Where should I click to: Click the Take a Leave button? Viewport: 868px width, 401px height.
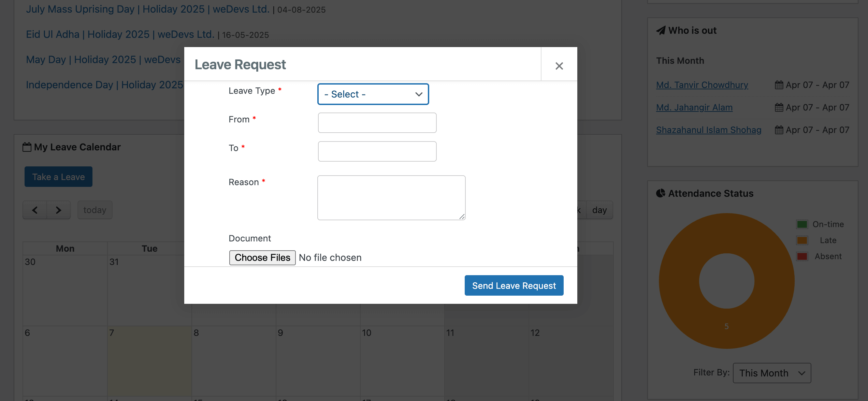point(58,177)
